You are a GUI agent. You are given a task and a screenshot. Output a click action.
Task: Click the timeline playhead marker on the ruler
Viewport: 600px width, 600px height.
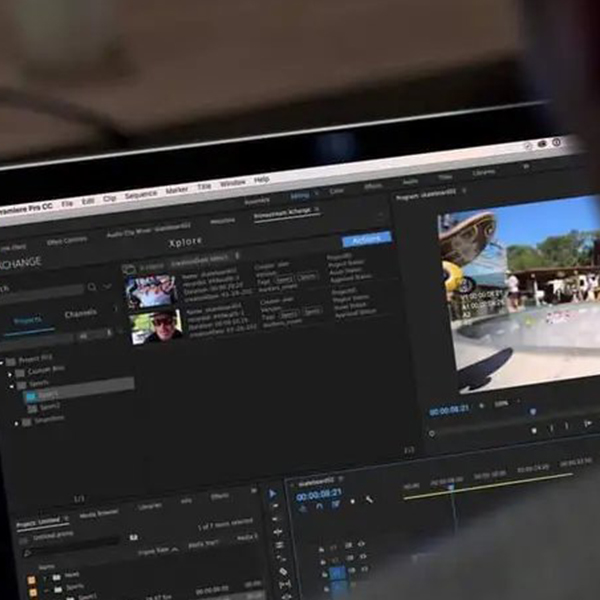tap(451, 486)
